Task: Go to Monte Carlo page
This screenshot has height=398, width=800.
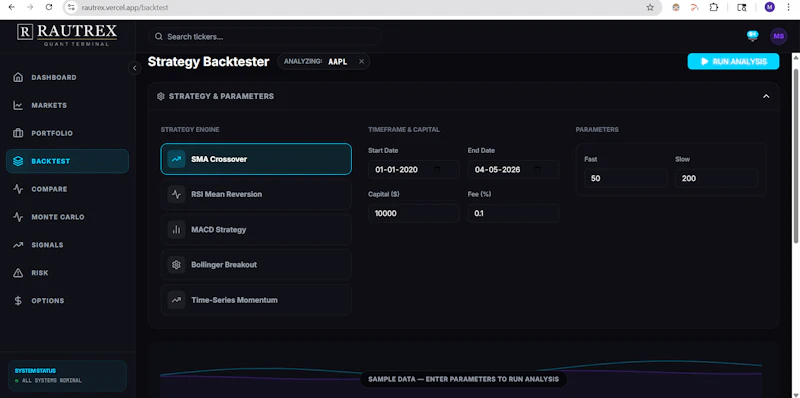Action: point(67,217)
